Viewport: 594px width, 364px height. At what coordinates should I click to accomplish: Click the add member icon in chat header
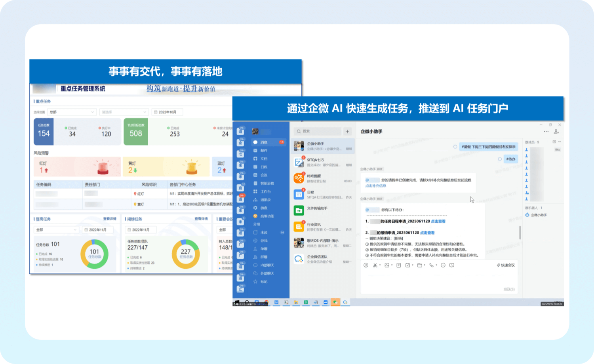coord(556,131)
